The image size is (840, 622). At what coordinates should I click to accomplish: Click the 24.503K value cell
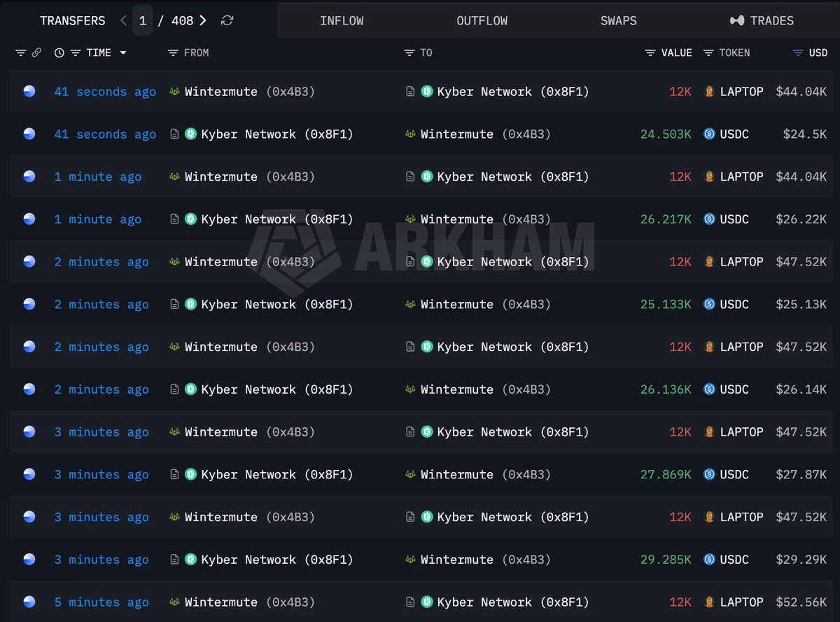tap(666, 134)
